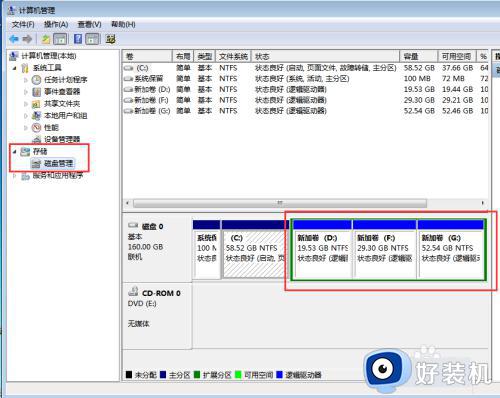Click the blue Help toolbar icon

coord(78,39)
